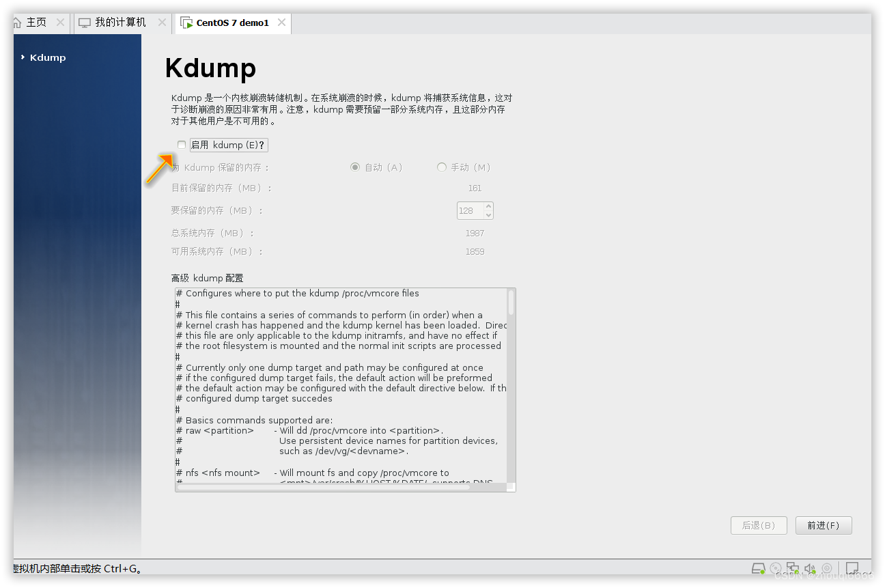Click the VM icon on CentOS 7 demo1 tab
Image resolution: width=885 pixels, height=588 pixels.
click(x=186, y=23)
